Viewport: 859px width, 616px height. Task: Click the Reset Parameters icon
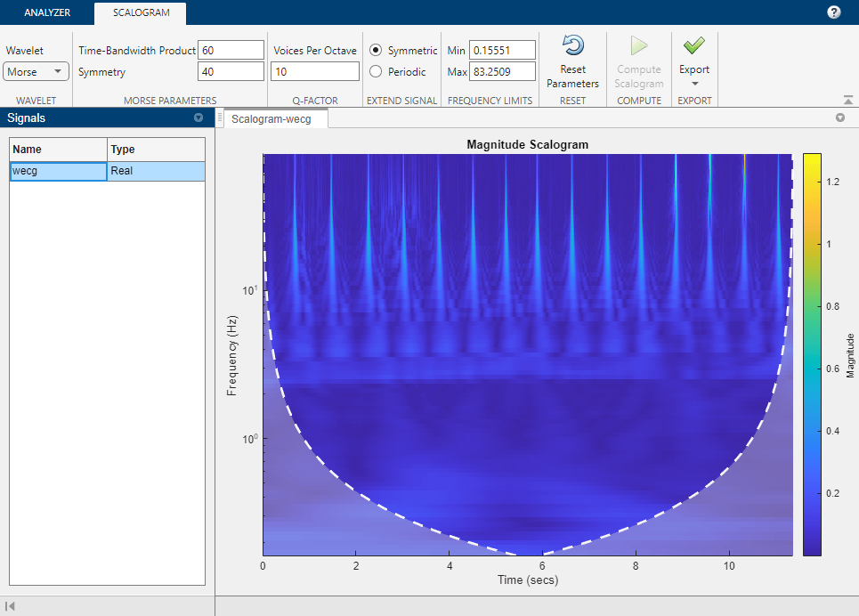tap(573, 46)
